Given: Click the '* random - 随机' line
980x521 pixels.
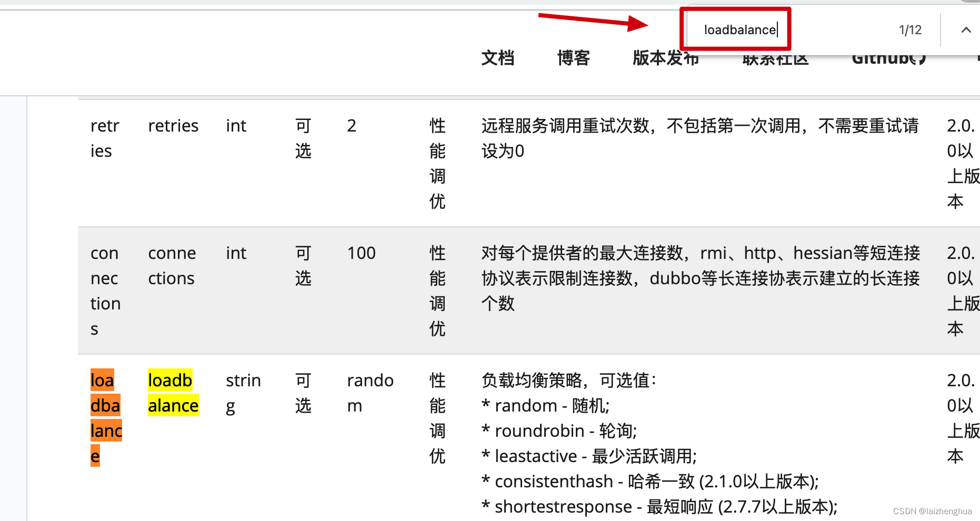Looking at the screenshot, I should (x=545, y=406).
